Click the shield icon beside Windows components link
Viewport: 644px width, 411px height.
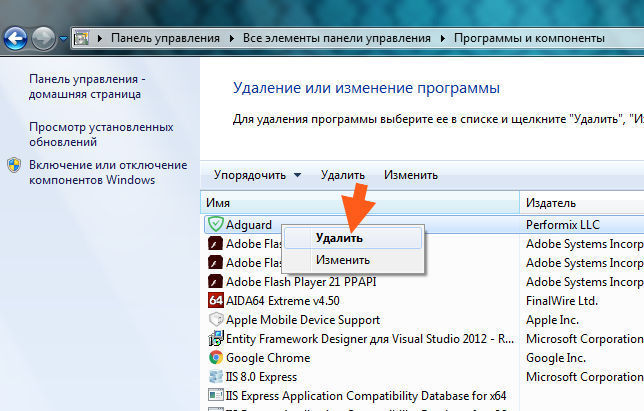point(14,165)
